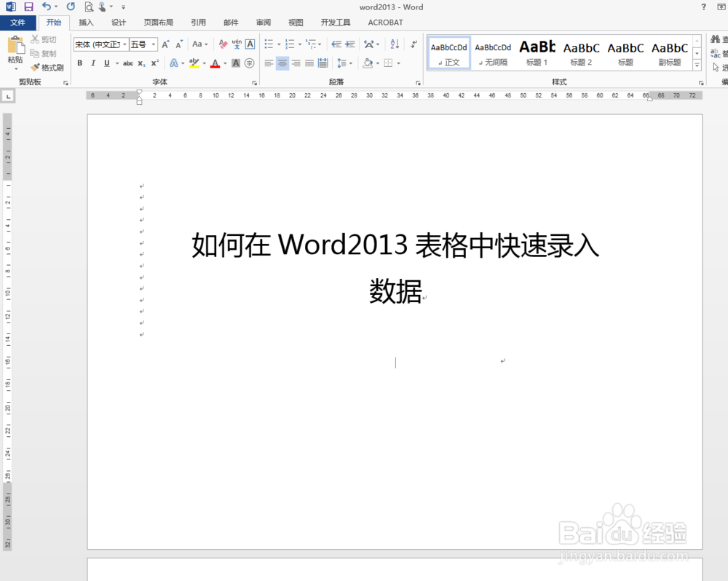Apply the 副标题 style

click(x=670, y=53)
